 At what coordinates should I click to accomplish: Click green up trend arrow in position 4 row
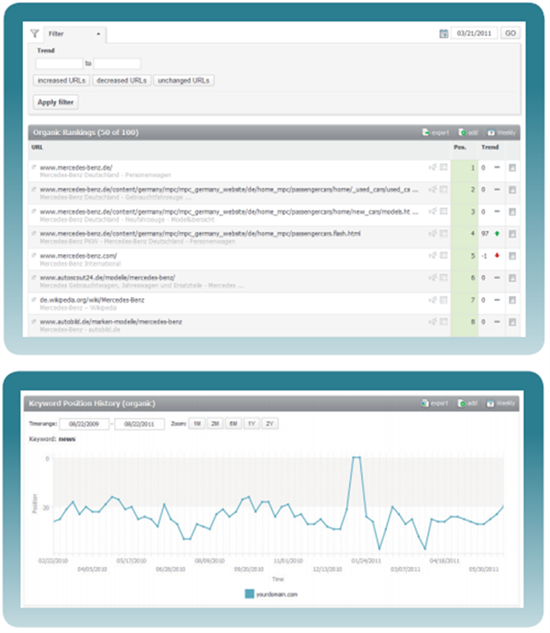pos(497,233)
